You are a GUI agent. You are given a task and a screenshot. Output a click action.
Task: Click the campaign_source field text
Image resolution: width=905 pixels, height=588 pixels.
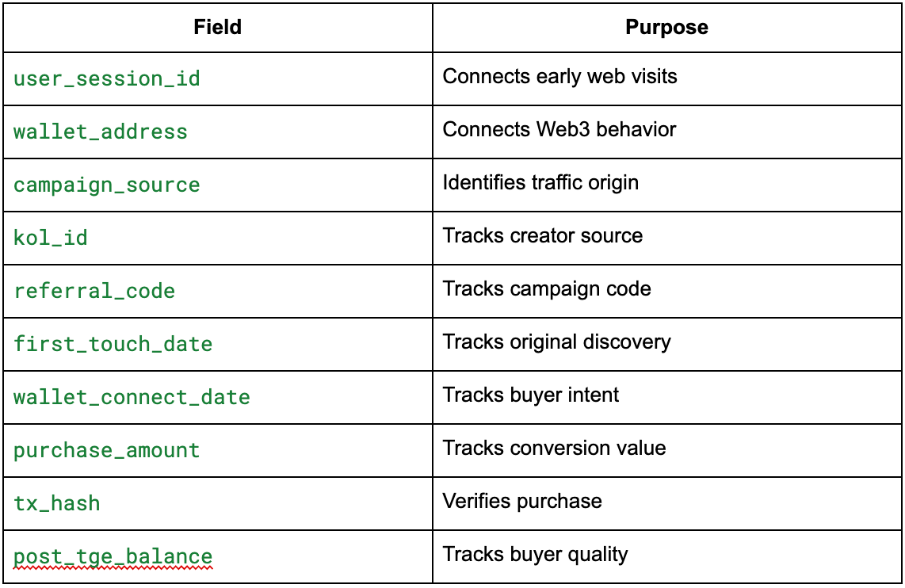(x=107, y=185)
